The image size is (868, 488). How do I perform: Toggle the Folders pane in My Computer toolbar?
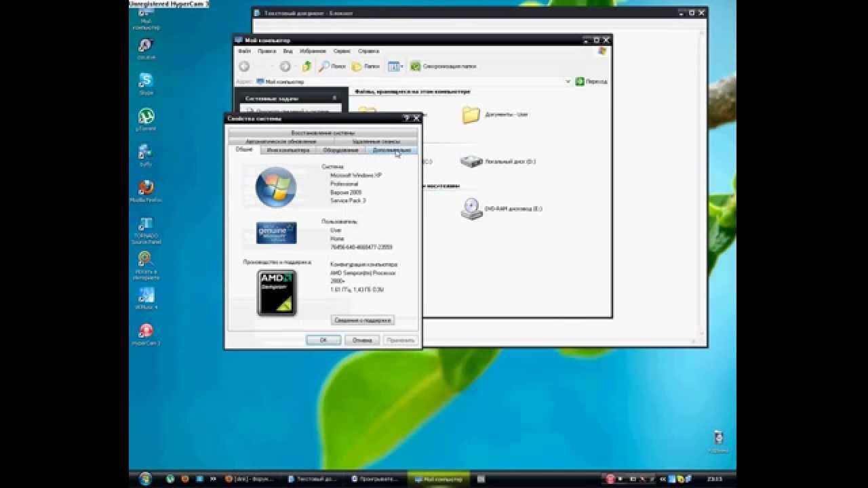tap(366, 66)
